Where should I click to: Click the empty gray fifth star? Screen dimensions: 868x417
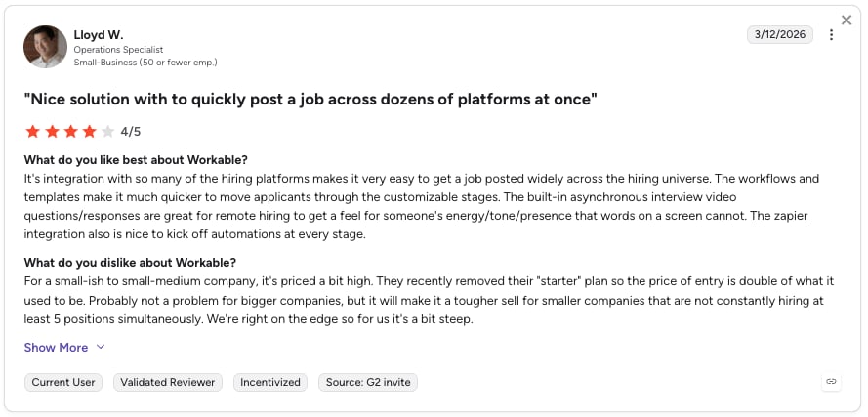pyautogui.click(x=108, y=131)
